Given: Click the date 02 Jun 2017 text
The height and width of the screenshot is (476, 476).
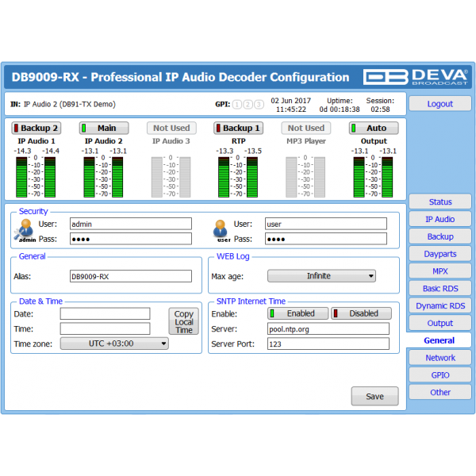Looking at the screenshot, I should tap(291, 101).
